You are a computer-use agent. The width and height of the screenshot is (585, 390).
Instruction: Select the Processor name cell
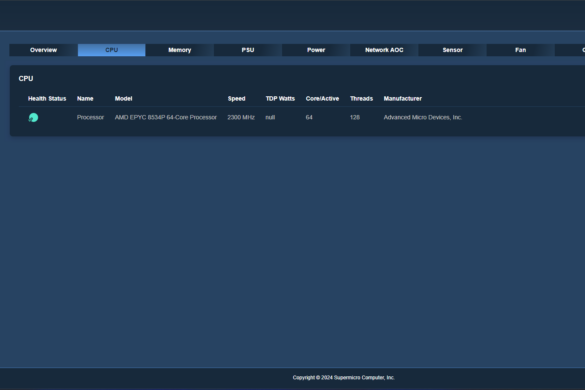[90, 117]
